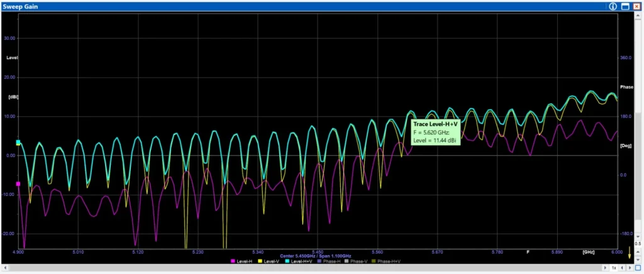Click the -180.0 phase axis value
Image resolution: width=644 pixels, height=274 pixels.
(x=626, y=233)
